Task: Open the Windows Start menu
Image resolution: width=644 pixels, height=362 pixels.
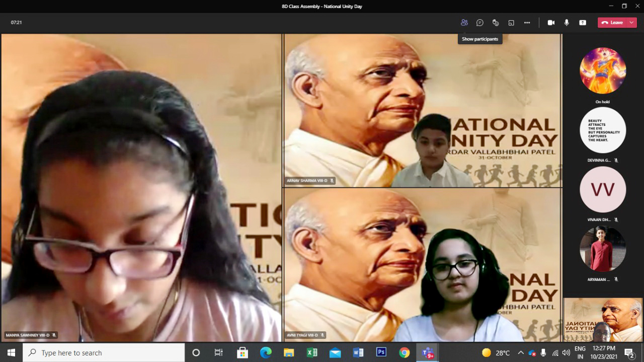Action: click(x=11, y=352)
